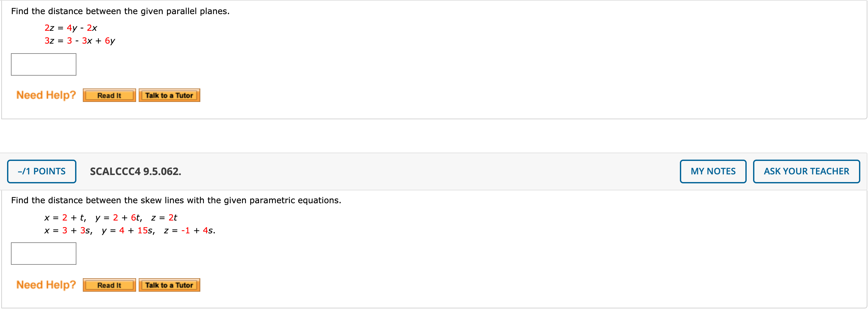
Task: Select the answer box for the skew lines distance
Action: click(43, 253)
